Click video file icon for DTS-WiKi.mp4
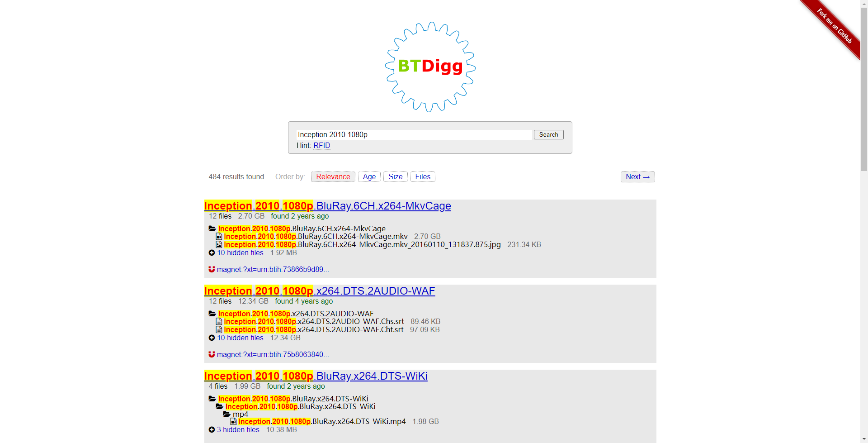The image size is (868, 443). coord(234,421)
